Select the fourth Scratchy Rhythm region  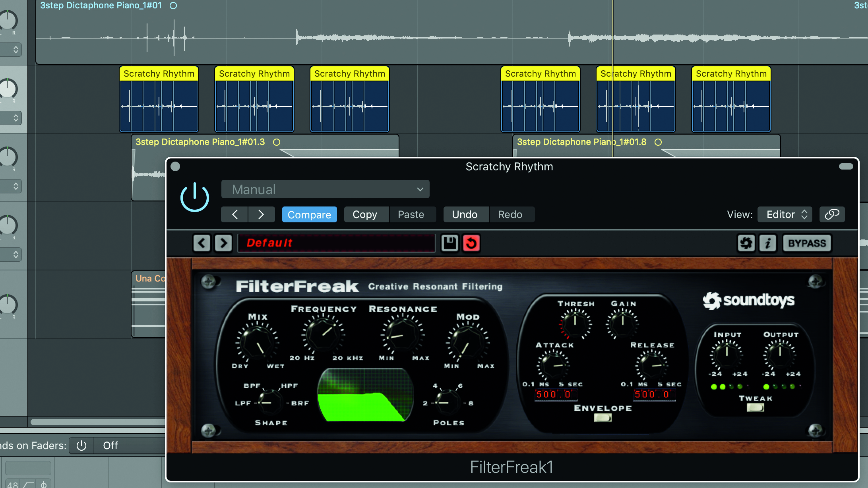[541, 99]
